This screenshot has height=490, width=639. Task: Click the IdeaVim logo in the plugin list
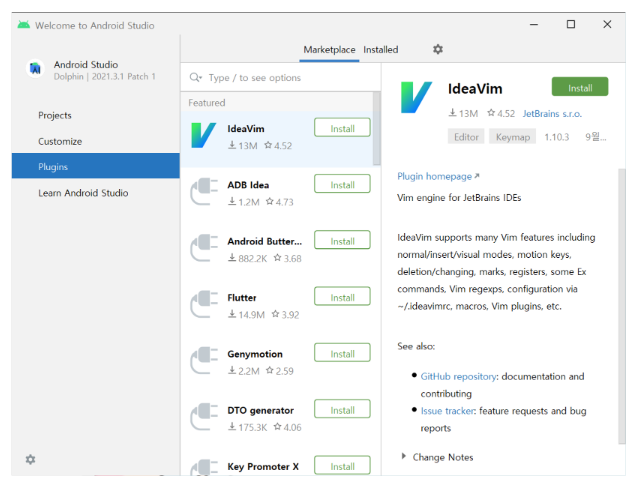(x=203, y=135)
